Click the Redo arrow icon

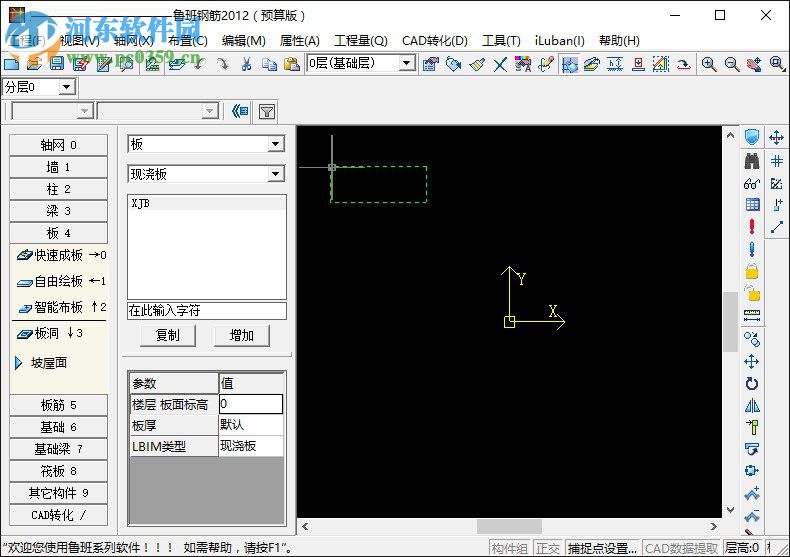click(222, 64)
